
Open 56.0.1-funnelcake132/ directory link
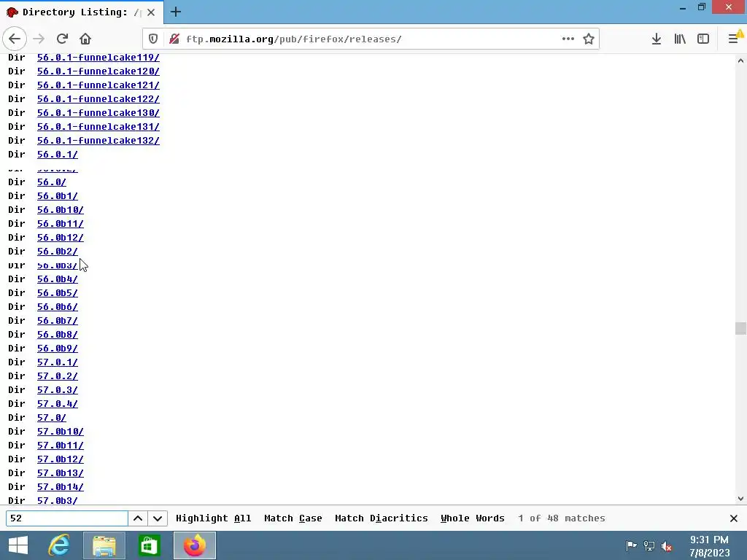98,140
